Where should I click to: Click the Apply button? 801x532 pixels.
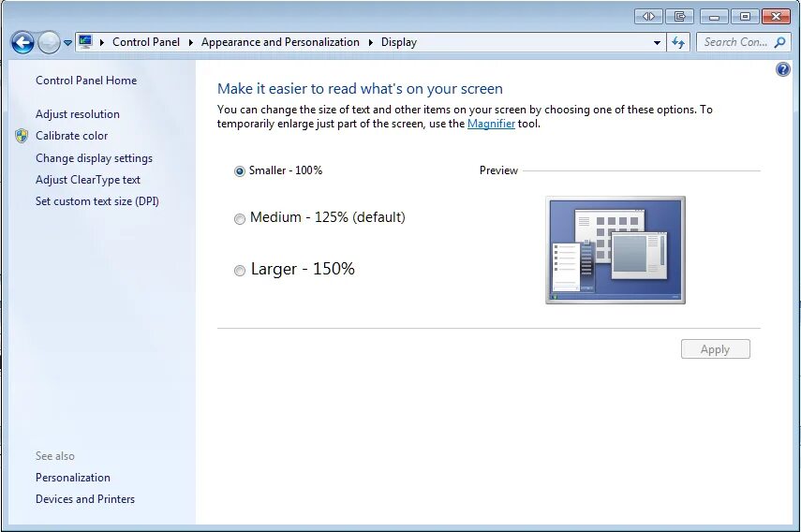tap(715, 349)
